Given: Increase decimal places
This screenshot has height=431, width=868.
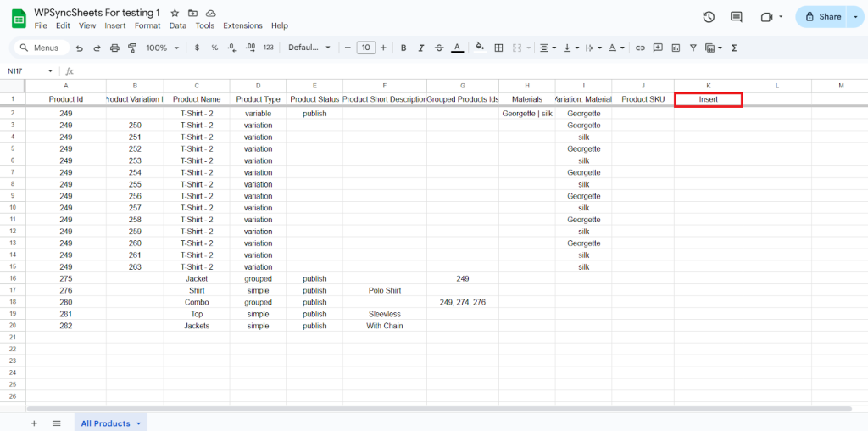Looking at the screenshot, I should tap(250, 48).
